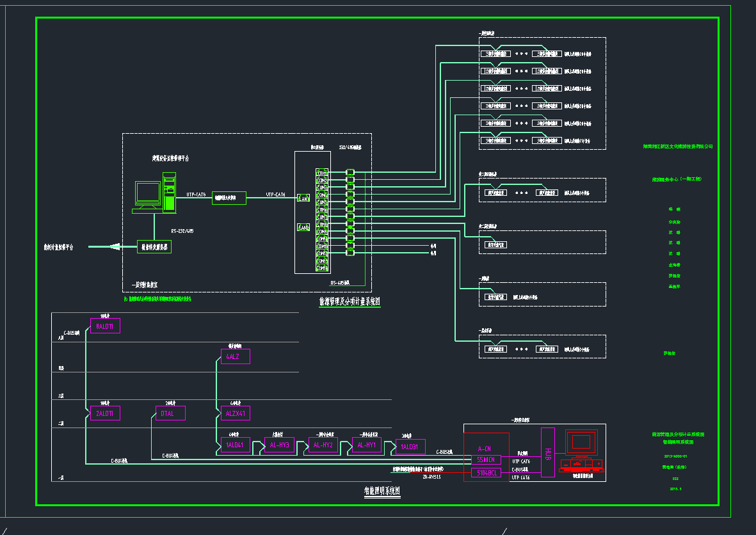Select the magenta HUB block

point(548,452)
